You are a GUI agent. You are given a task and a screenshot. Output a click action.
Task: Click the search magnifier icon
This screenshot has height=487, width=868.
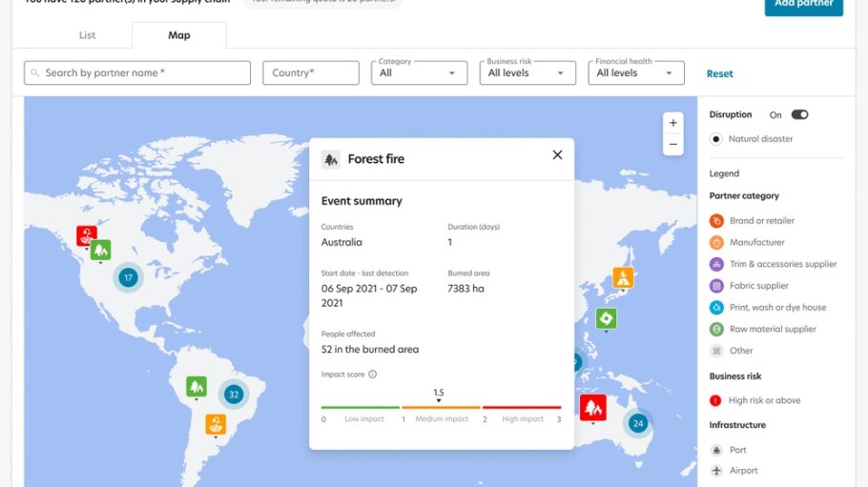[35, 73]
